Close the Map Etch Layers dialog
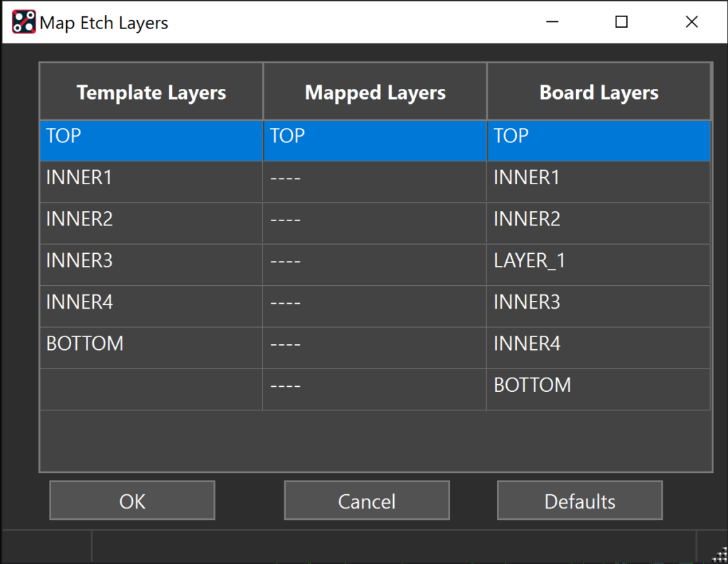728x564 pixels. click(x=692, y=22)
